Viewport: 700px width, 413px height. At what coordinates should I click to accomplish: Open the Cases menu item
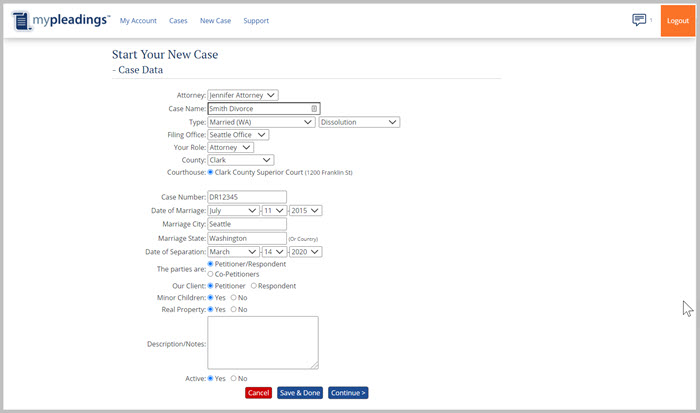click(178, 21)
